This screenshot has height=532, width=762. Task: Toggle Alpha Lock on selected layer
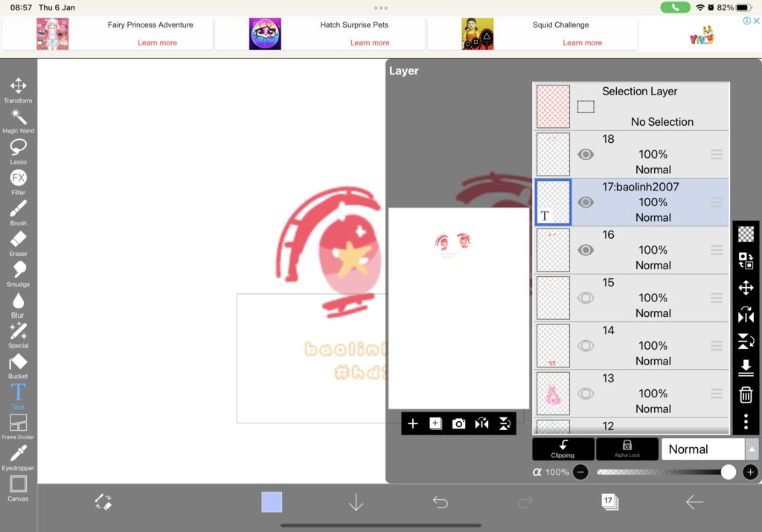coord(627,449)
